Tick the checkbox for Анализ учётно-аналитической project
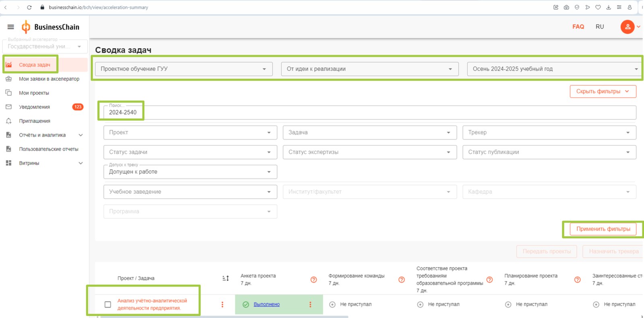 tap(107, 304)
